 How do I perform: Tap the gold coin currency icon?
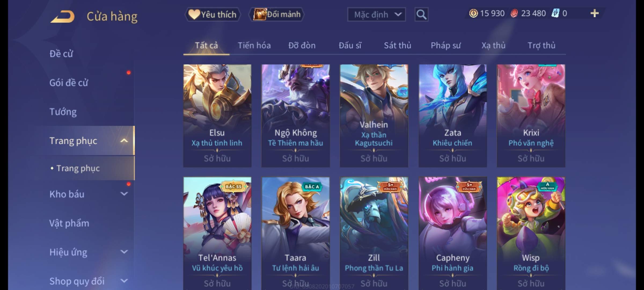click(x=473, y=13)
